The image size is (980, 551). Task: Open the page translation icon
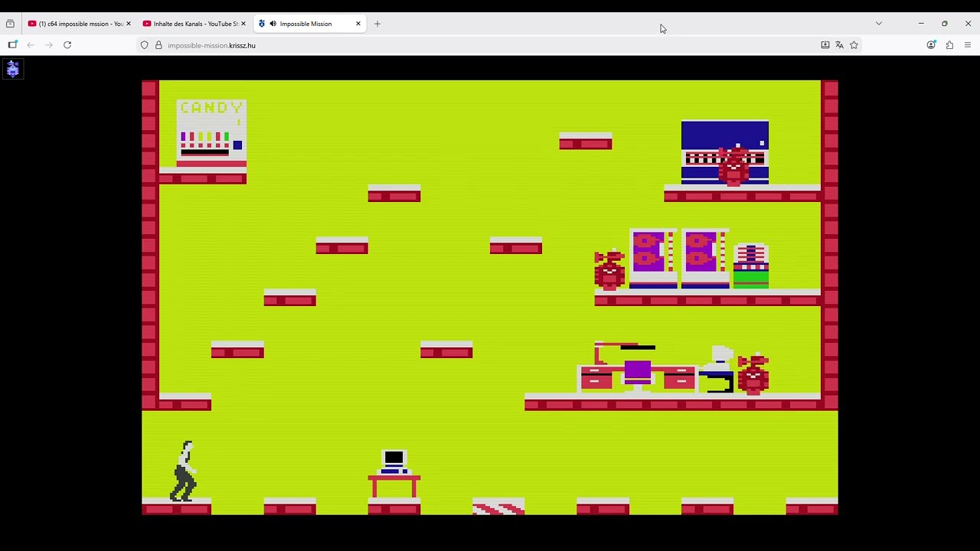(x=839, y=45)
